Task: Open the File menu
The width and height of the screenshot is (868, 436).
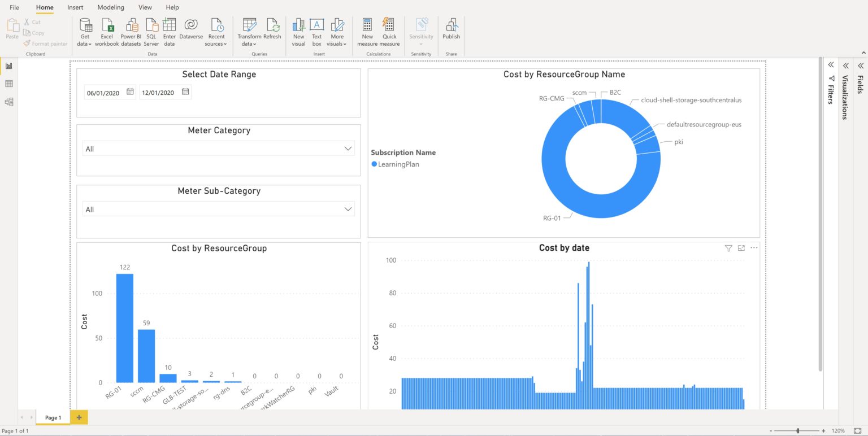Action: click(14, 7)
